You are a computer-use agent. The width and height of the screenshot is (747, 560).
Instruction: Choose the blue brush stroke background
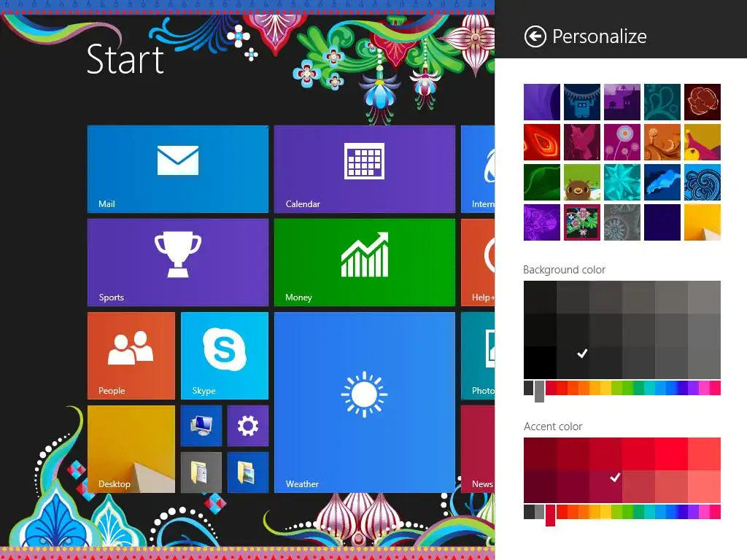point(662,182)
